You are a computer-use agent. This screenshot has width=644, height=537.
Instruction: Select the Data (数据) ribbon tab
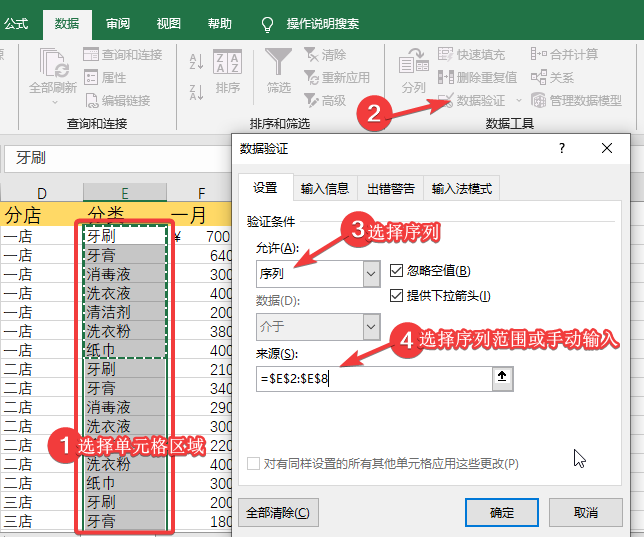[67, 23]
